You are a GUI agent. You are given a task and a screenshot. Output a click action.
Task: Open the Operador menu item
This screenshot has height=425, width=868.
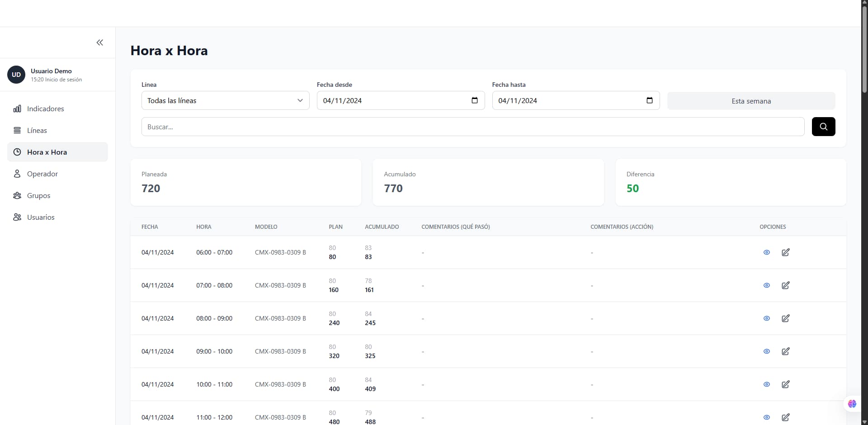42,174
